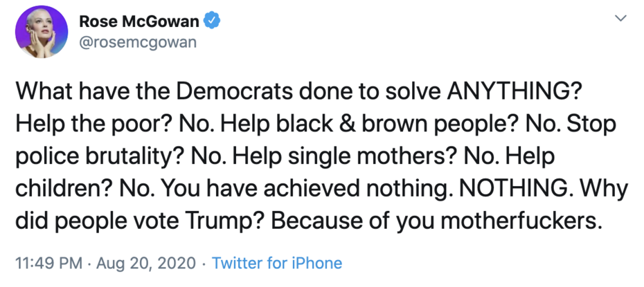The width and height of the screenshot is (644, 287).
Task: Select the Aug 20, 2020 date
Action: pos(145,263)
